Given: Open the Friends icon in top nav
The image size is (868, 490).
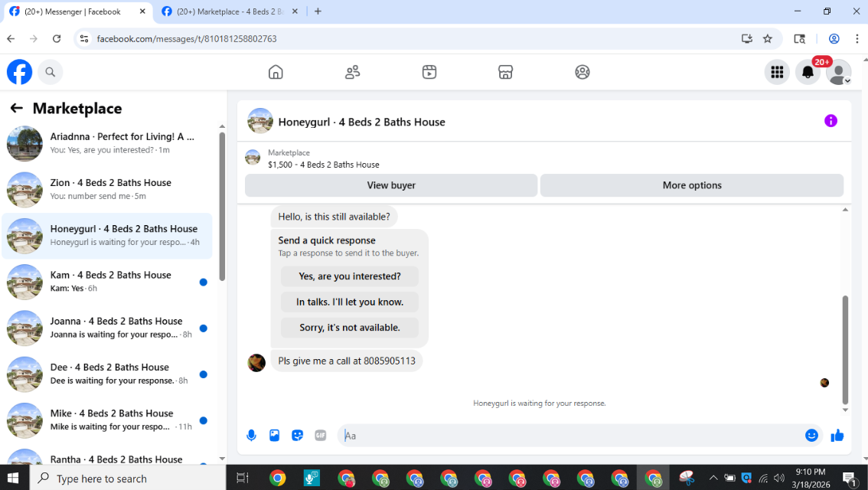Looking at the screenshot, I should (353, 72).
